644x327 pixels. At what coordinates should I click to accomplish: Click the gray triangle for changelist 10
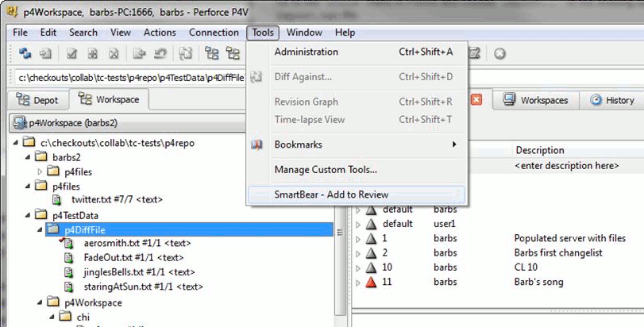[x=372, y=267]
